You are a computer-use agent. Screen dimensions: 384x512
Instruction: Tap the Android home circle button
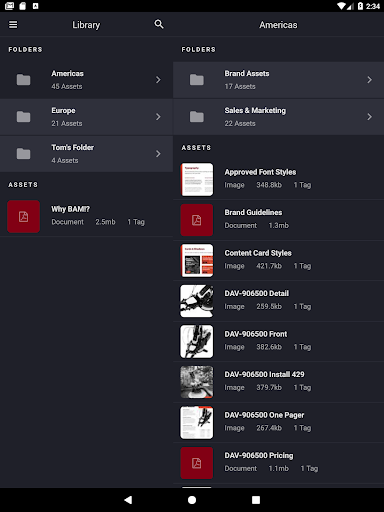click(x=192, y=500)
